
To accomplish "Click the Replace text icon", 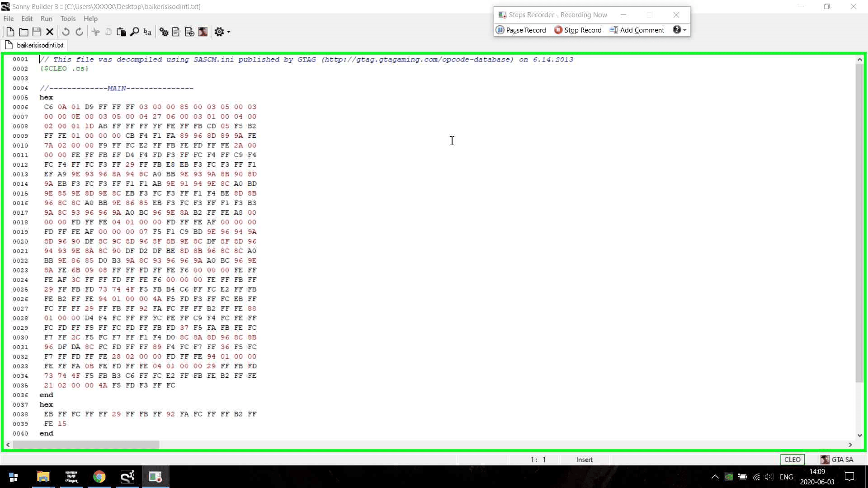I will (x=147, y=32).
